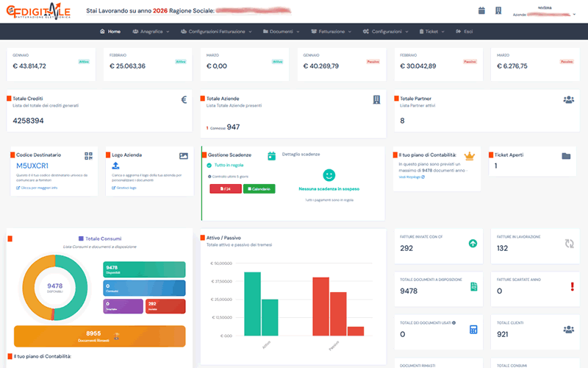The width and height of the screenshot is (588, 368).
Task: Click the building icon in top header
Action: tap(498, 11)
